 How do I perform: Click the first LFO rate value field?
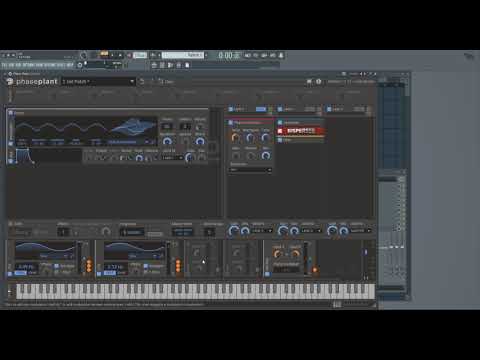tap(26, 267)
